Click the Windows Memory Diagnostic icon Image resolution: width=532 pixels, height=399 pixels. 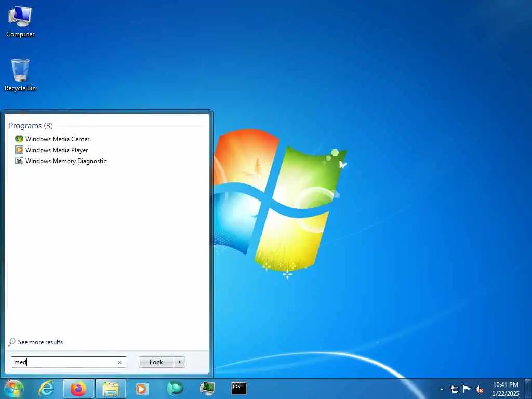coord(19,161)
